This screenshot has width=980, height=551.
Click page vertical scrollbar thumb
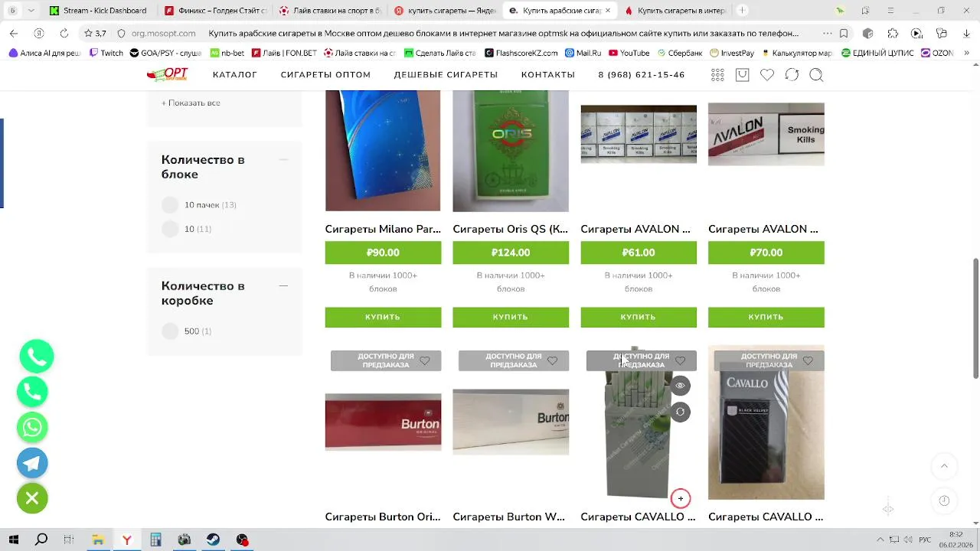tap(975, 318)
